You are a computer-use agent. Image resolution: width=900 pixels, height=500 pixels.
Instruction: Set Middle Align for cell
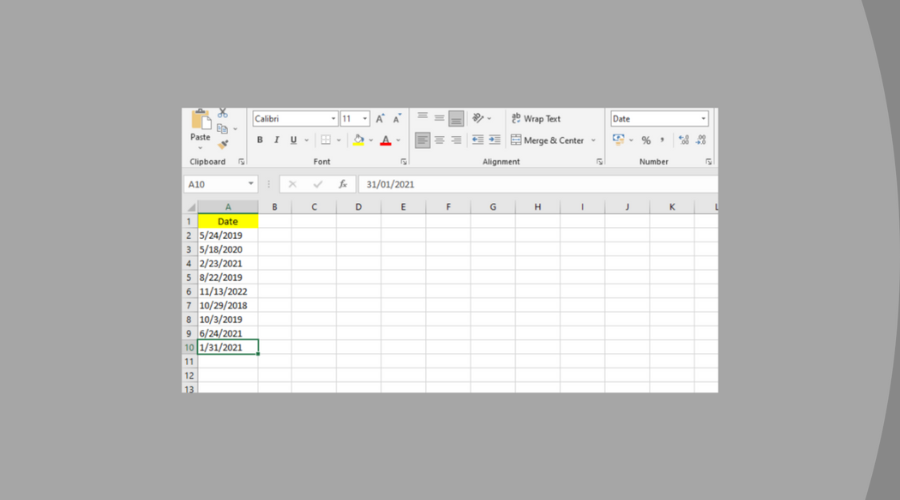point(439,118)
